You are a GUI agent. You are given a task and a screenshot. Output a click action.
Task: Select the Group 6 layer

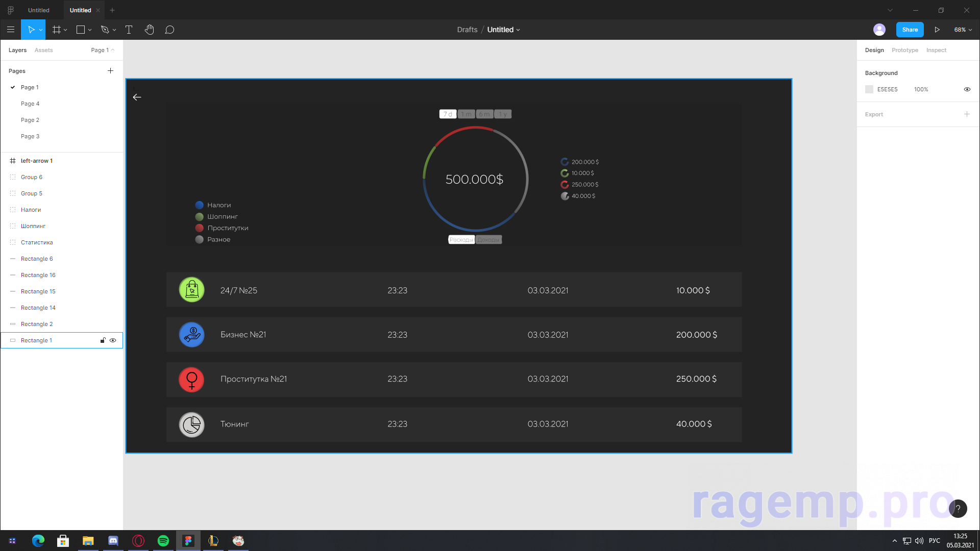coord(32,177)
